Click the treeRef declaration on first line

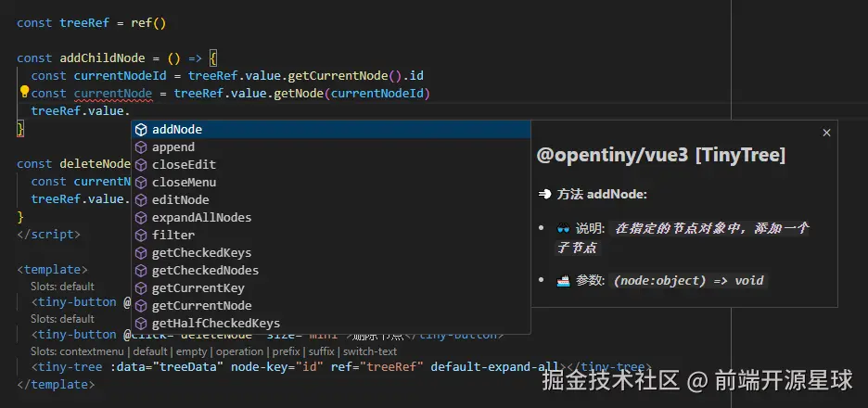click(x=83, y=22)
